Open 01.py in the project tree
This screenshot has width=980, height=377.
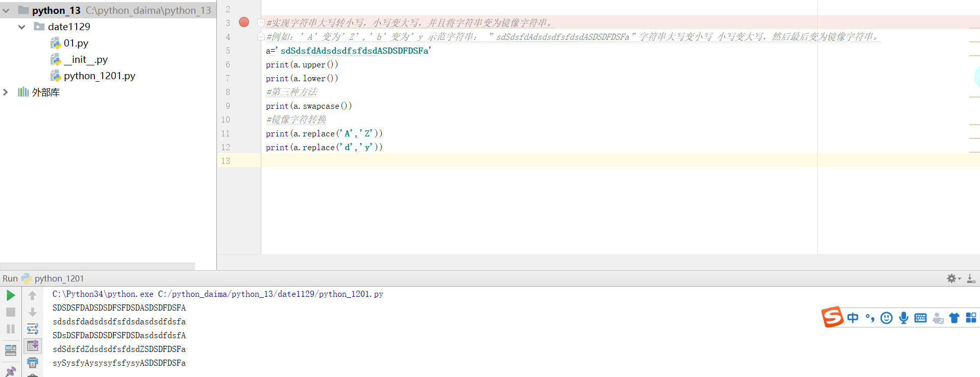tap(76, 43)
